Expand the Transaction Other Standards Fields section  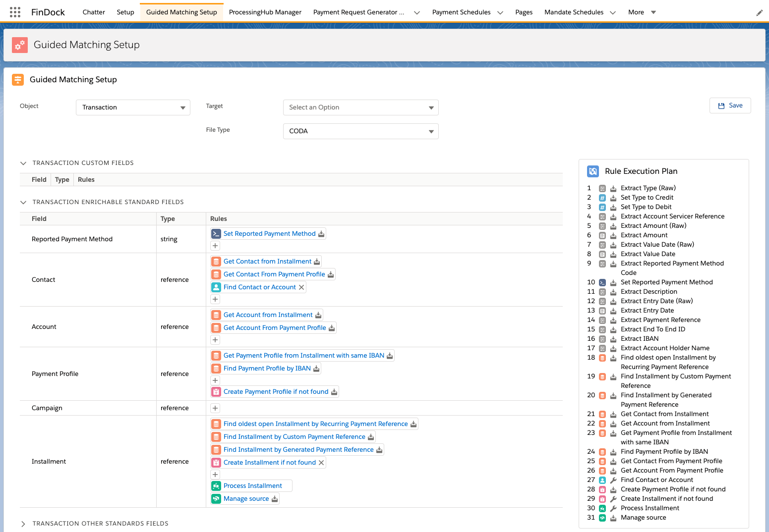tap(23, 523)
